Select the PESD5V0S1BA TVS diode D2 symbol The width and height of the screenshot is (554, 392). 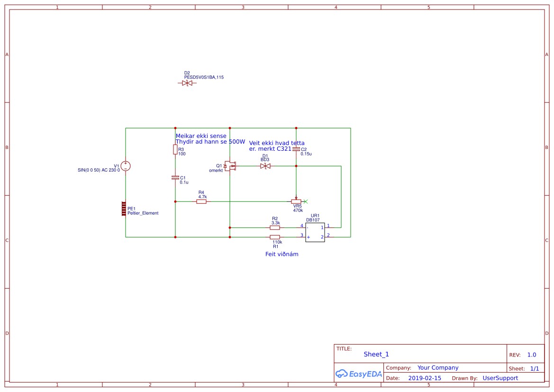pos(188,82)
